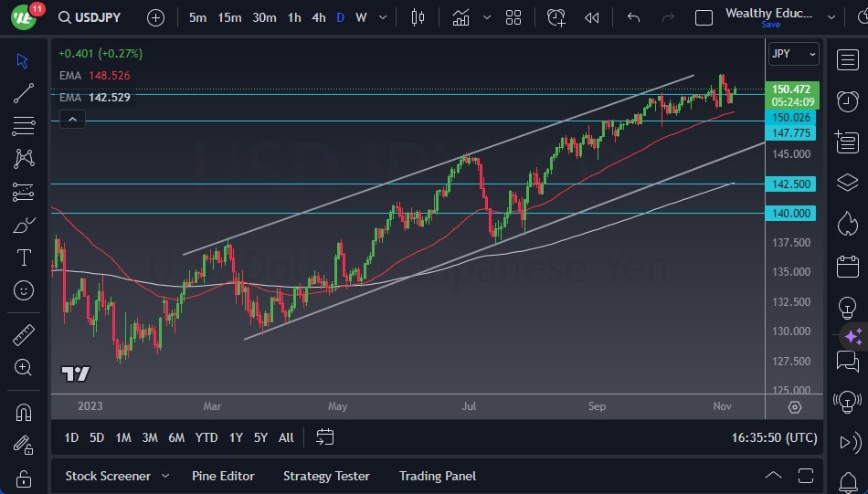Switch to the Strategy Tester tab
The width and height of the screenshot is (868, 494).
click(x=326, y=476)
